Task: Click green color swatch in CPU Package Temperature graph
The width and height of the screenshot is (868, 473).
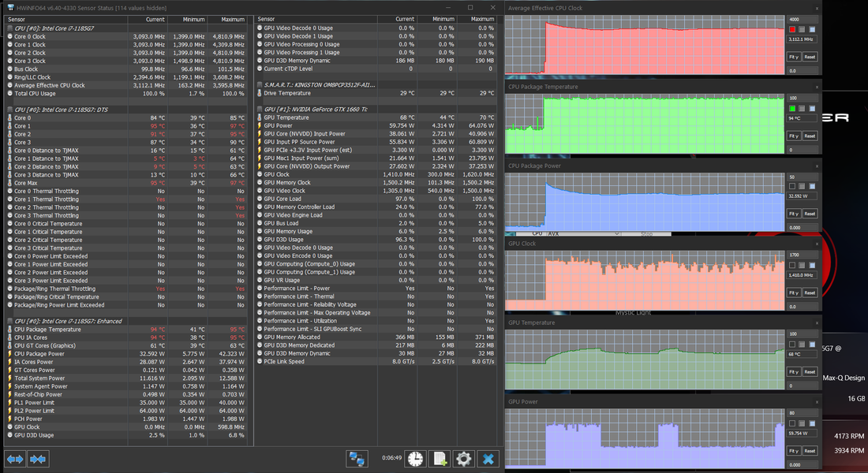Action: coord(792,109)
